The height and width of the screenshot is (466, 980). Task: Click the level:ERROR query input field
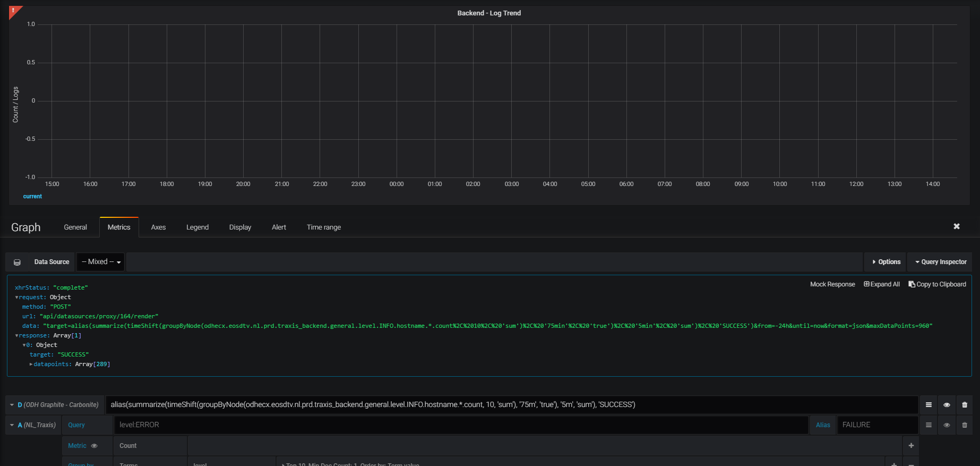click(461, 425)
